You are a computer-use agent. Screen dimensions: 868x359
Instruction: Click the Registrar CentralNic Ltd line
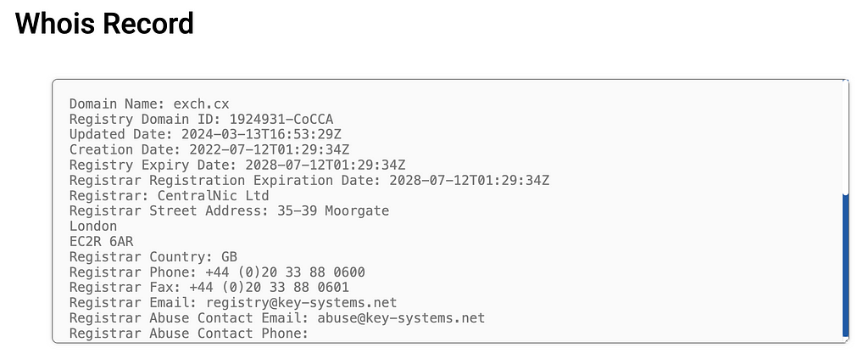(x=169, y=195)
